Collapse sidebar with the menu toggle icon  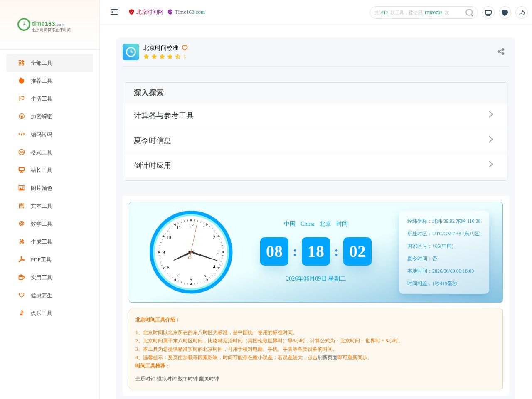[114, 12]
